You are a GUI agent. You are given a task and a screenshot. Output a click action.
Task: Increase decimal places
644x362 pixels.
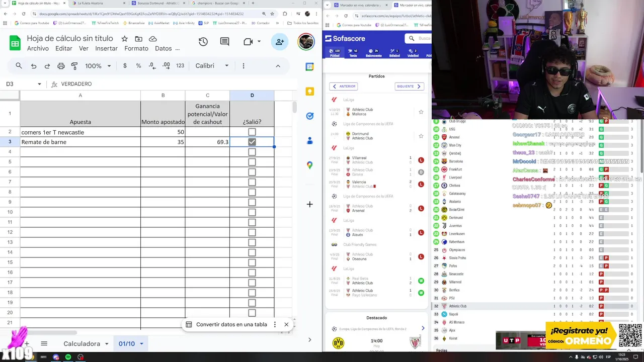[166, 66]
